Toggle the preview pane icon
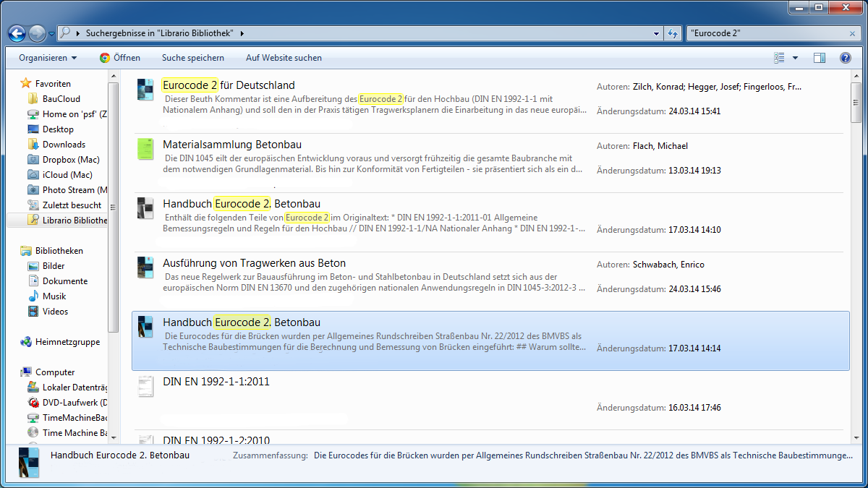This screenshot has width=868, height=488. pyautogui.click(x=820, y=58)
